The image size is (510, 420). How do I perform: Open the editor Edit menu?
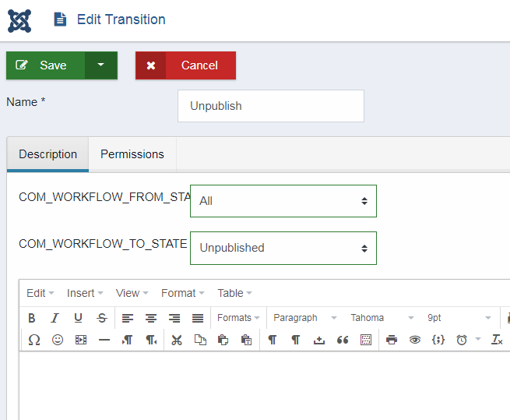pos(40,293)
